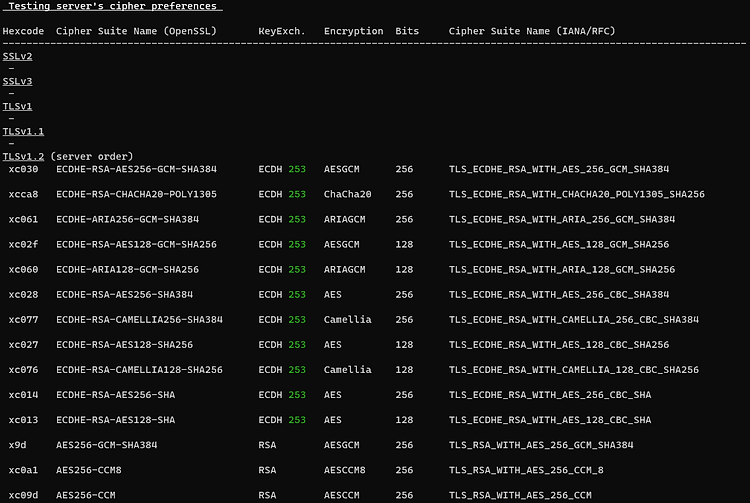The image size is (750, 503).
Task: Select "TLS_RSA_WITH_AES_256_CCM_8" IANA name
Action: click(526, 470)
